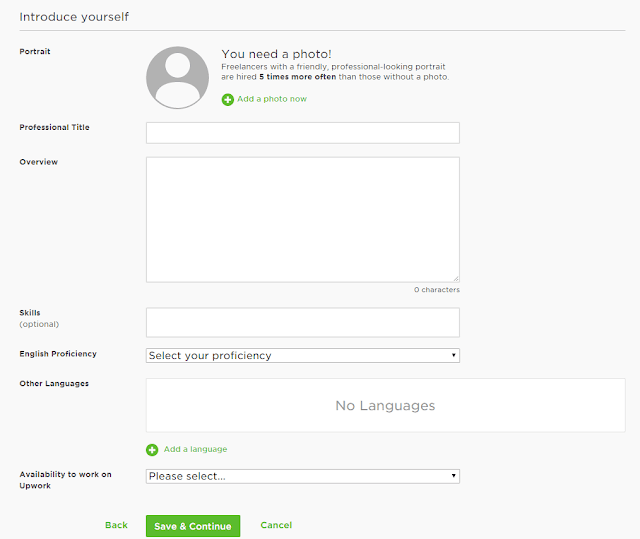
Task: Click the gray portrait placeholder avatar
Action: pos(177,77)
